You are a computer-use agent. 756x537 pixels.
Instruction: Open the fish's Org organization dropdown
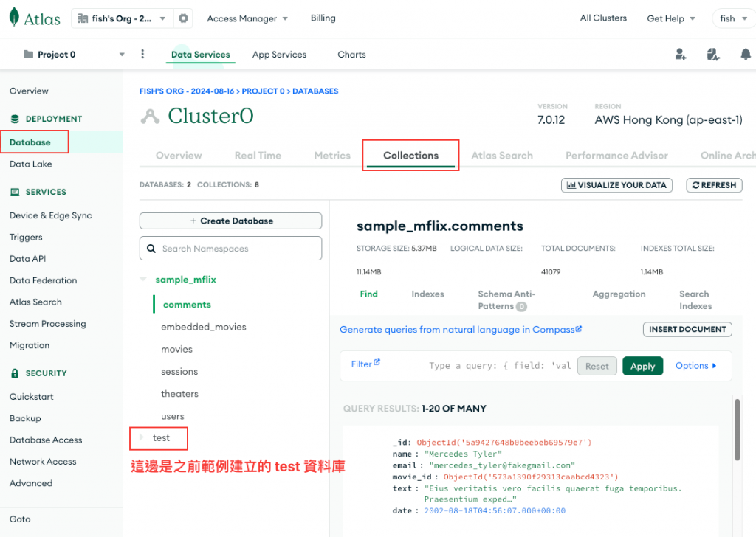tap(121, 18)
